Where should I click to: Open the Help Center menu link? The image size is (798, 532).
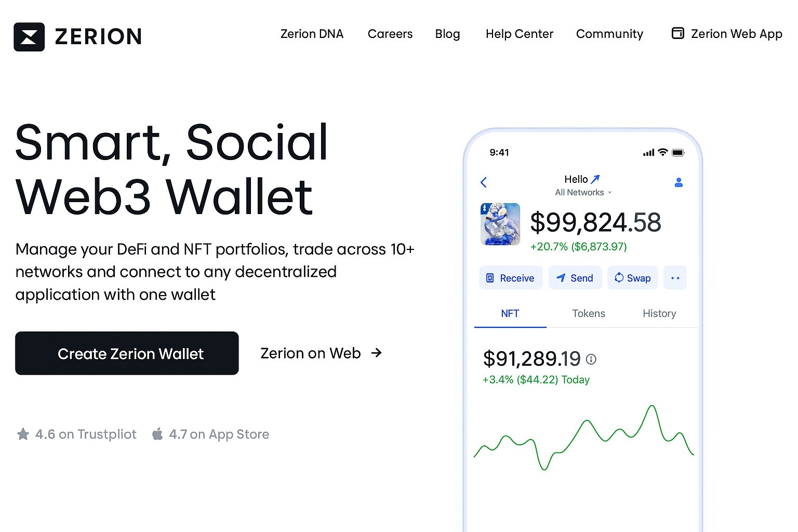[520, 34]
